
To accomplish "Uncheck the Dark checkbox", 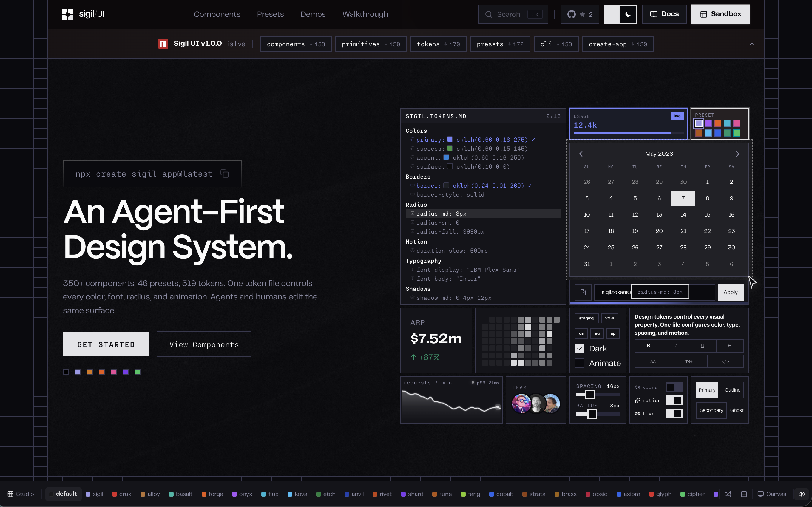I will tap(580, 349).
